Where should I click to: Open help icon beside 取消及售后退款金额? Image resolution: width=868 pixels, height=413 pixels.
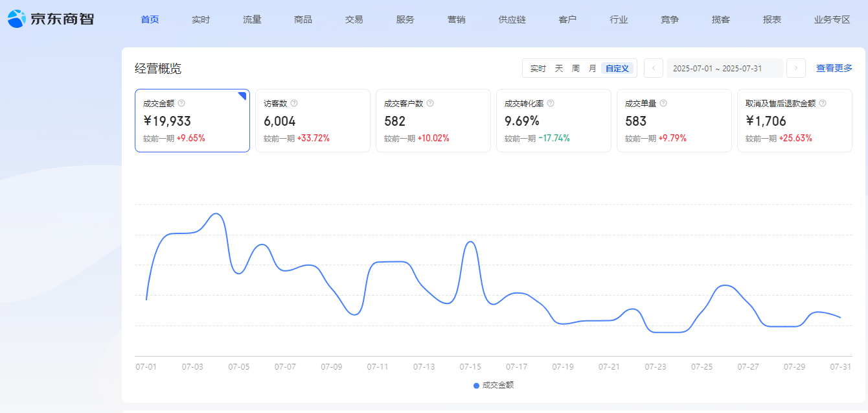coord(823,103)
